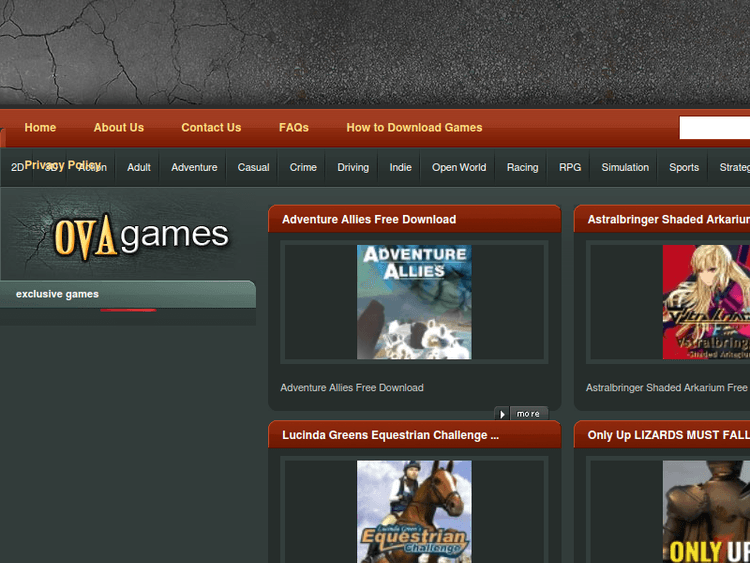This screenshot has height=563, width=750.
Task: Select the Adventure genre category
Action: point(194,168)
